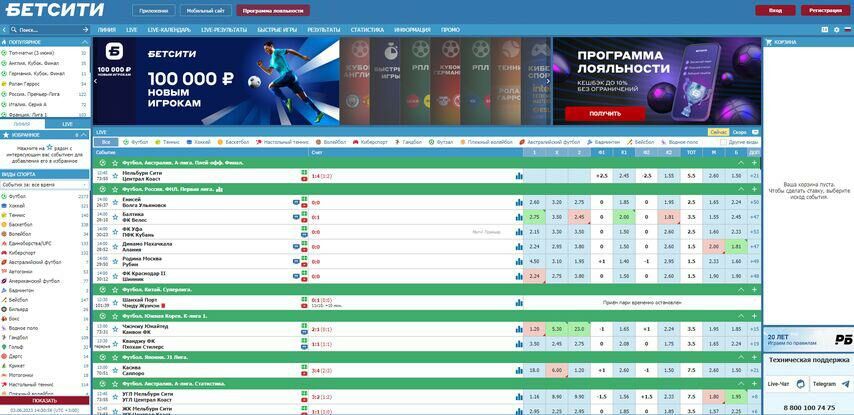
Task: Collapse the Популярное sidebar section
Action: (x=84, y=42)
